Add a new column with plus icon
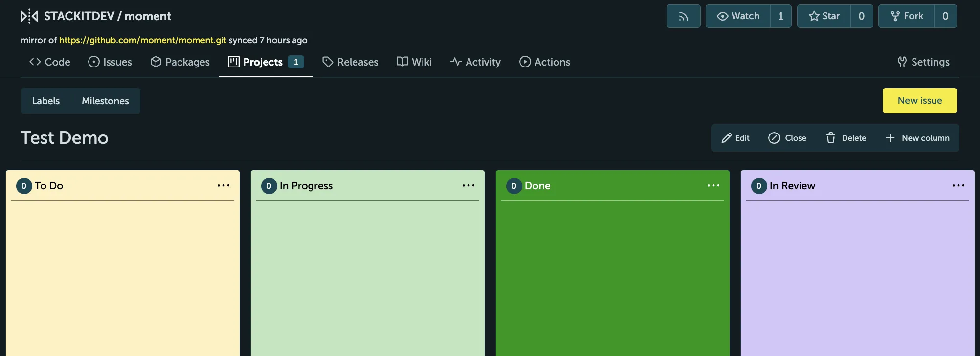This screenshot has height=356, width=980. coord(890,138)
